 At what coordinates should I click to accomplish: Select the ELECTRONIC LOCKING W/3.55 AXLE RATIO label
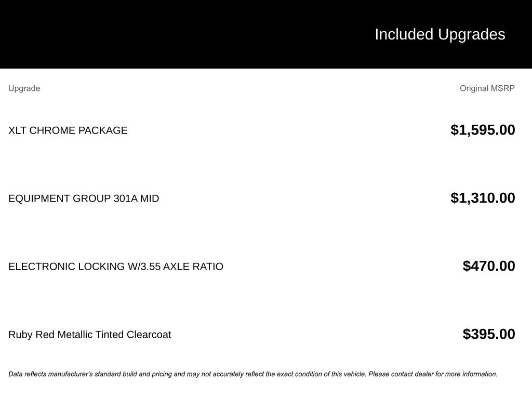(116, 267)
